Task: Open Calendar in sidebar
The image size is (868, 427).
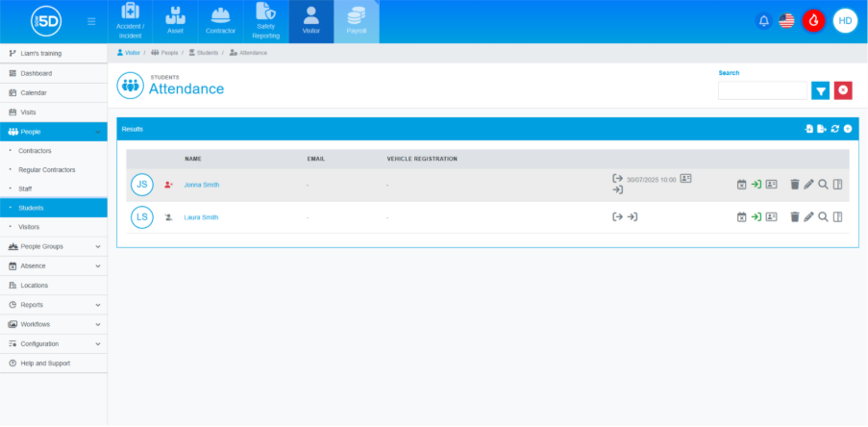Action: coord(54,92)
